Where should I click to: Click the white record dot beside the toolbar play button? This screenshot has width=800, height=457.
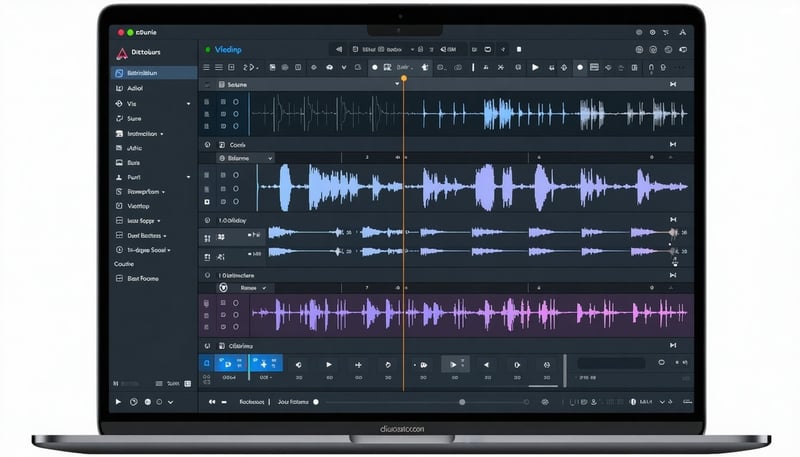pyautogui.click(x=580, y=67)
